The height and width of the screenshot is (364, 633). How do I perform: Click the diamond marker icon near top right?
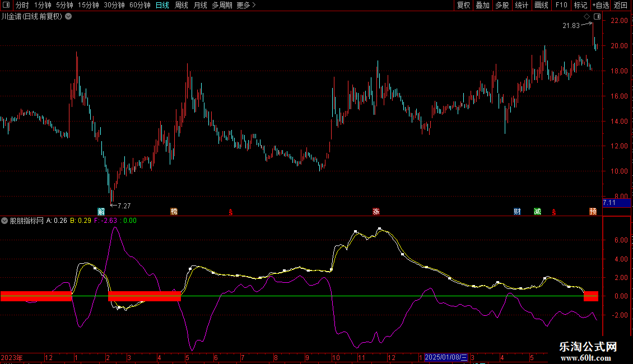click(x=587, y=17)
